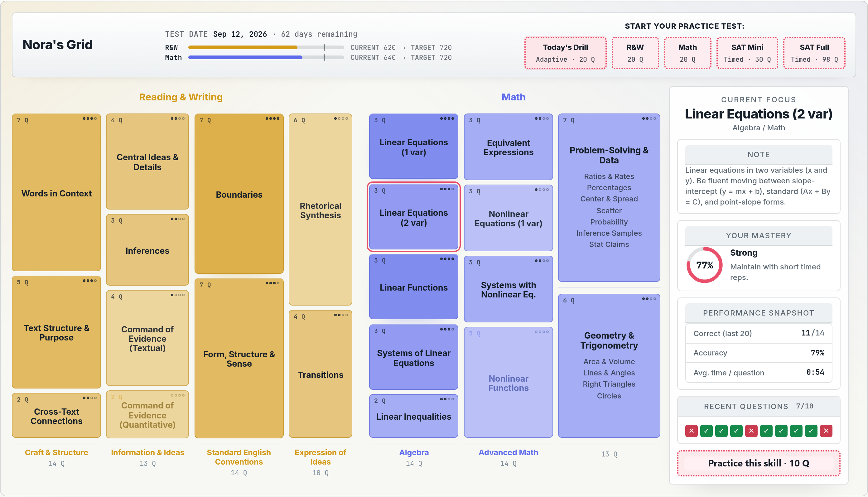This screenshot has width=868, height=497.
Task: Click mastery dots on Nonlinear Functions tile
Action: click(542, 332)
